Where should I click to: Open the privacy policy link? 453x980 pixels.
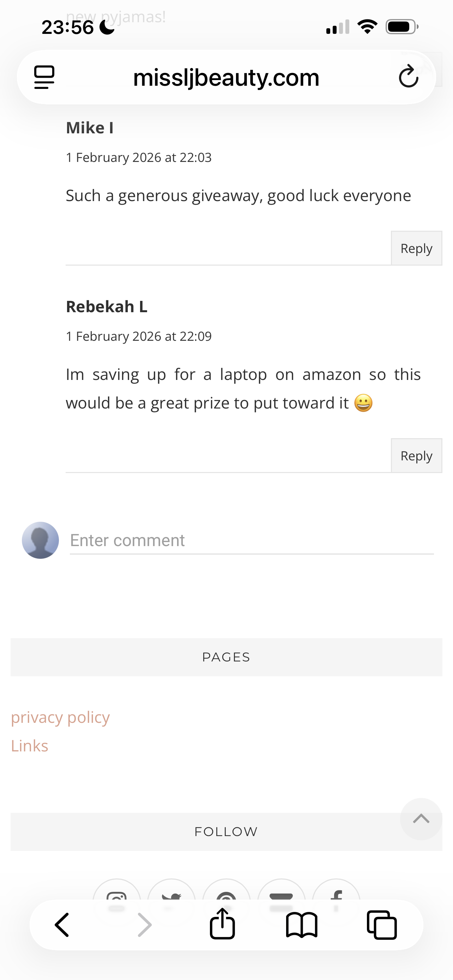(x=60, y=717)
